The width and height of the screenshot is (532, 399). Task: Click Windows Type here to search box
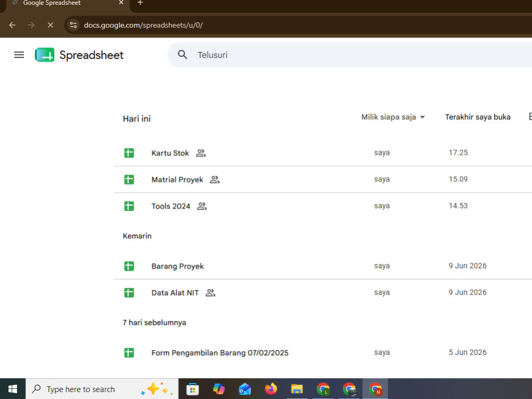click(102, 389)
